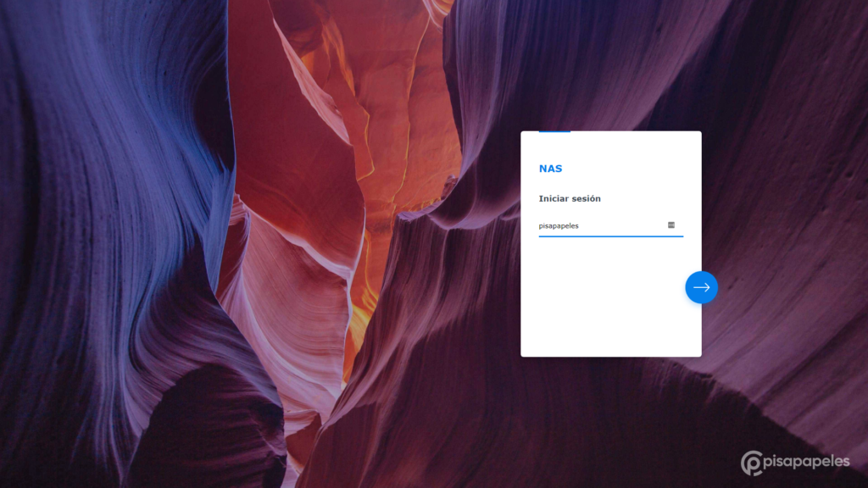Click the NAS server name title
This screenshot has height=488, width=868.
coord(550,169)
